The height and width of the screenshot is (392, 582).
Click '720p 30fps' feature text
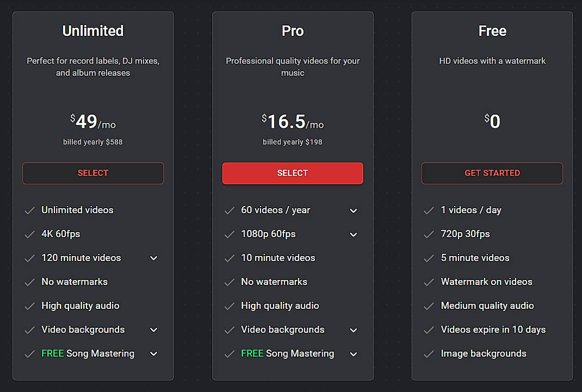click(465, 234)
